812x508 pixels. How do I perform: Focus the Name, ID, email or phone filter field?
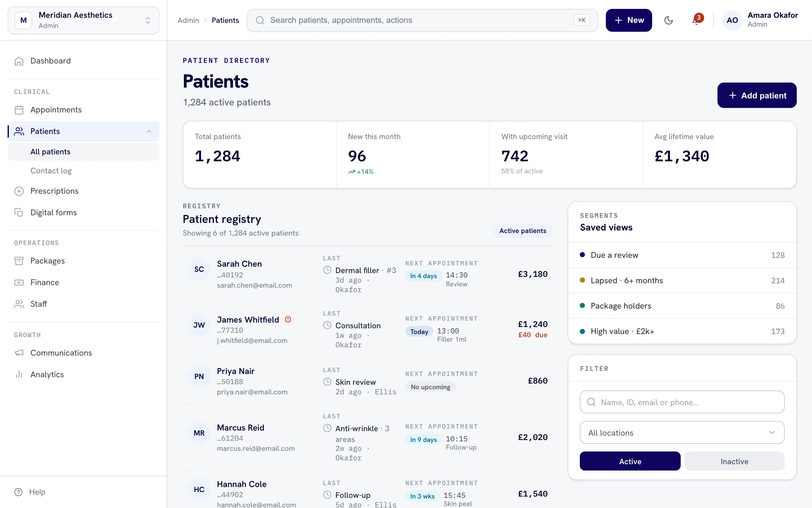(682, 402)
